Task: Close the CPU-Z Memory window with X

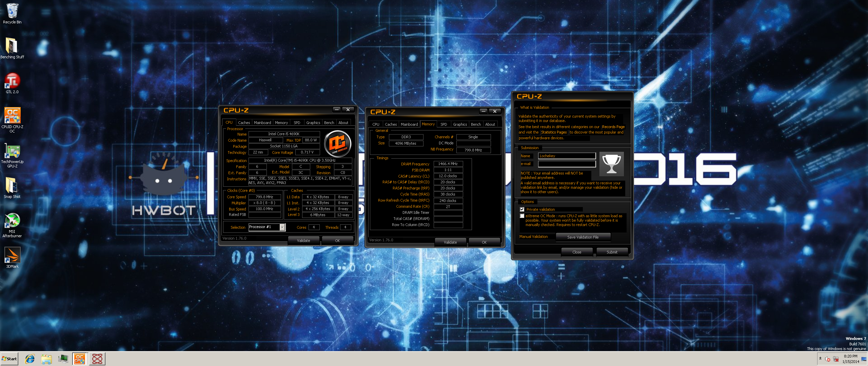Action: [495, 111]
